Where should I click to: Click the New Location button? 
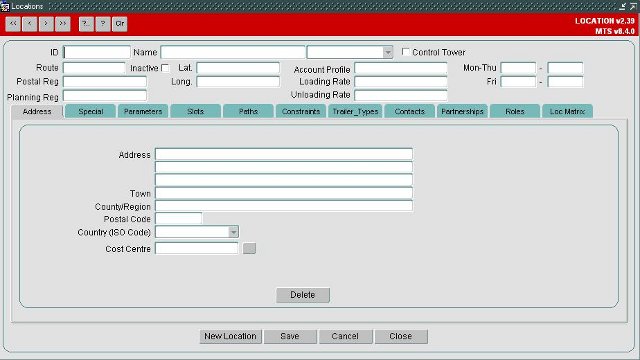click(x=231, y=336)
